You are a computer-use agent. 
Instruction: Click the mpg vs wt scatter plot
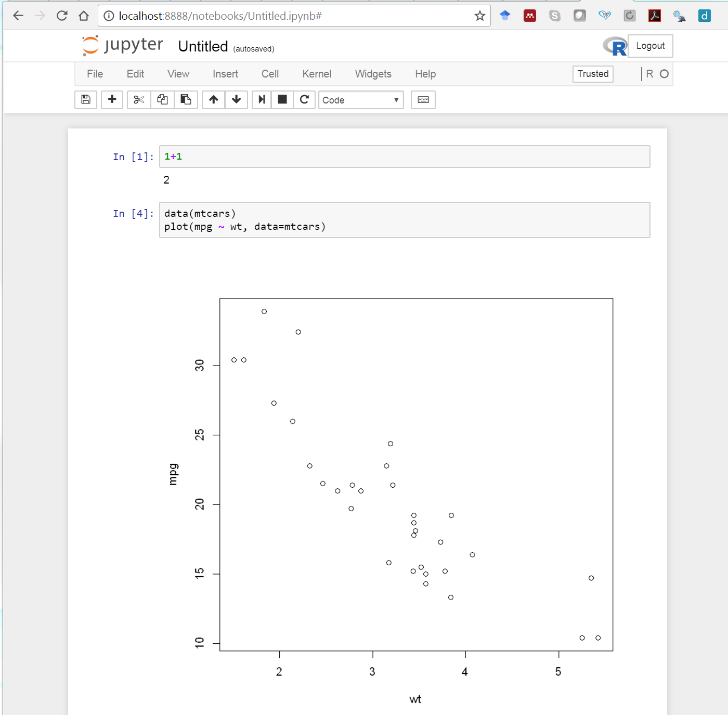click(x=416, y=474)
